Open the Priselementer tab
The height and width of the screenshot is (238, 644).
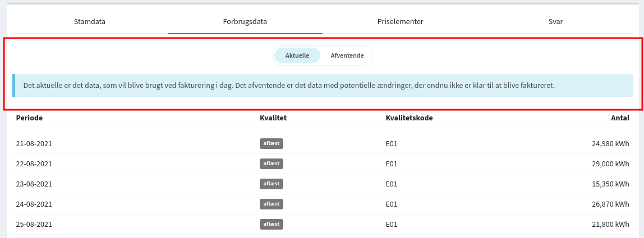click(x=400, y=22)
